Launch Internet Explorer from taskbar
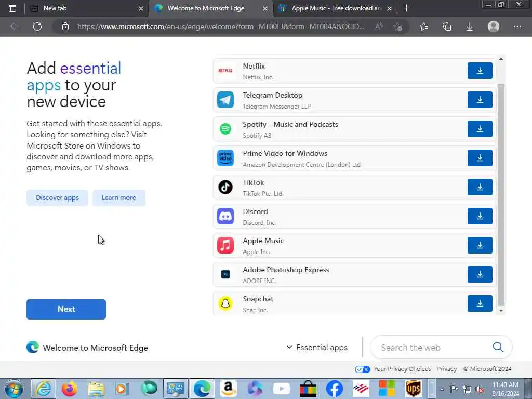Image resolution: width=532 pixels, height=399 pixels. (x=44, y=389)
